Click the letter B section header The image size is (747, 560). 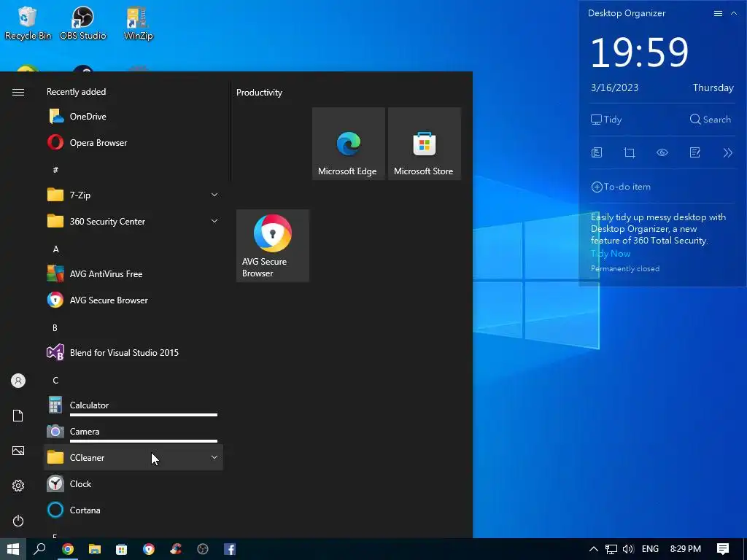pos(55,327)
